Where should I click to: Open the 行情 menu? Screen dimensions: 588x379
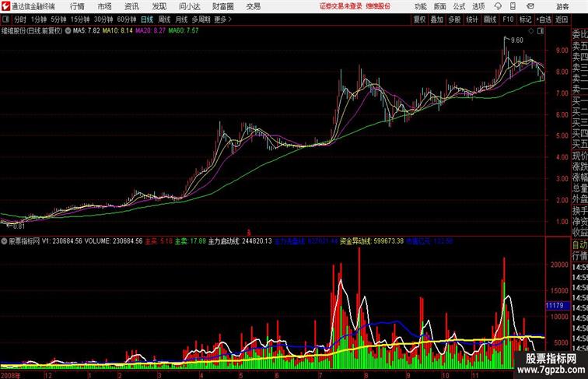tap(77, 6)
